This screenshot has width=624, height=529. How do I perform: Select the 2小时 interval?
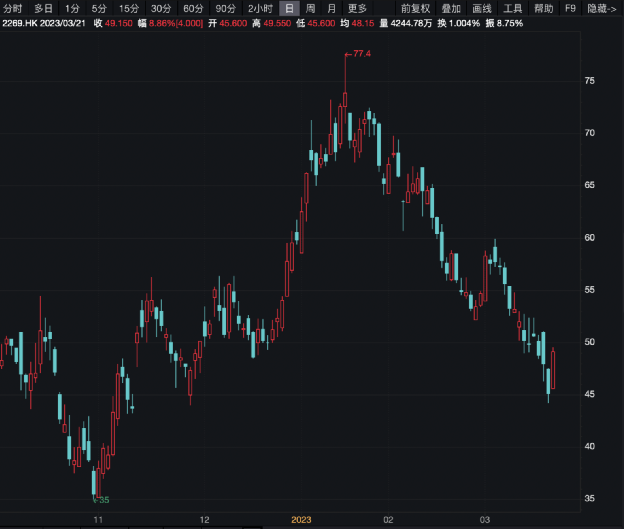[x=260, y=8]
